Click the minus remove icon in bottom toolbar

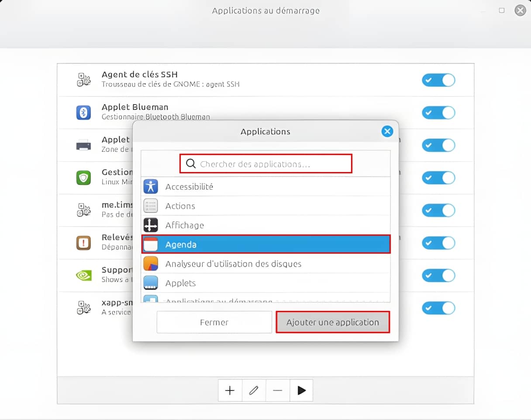277,390
